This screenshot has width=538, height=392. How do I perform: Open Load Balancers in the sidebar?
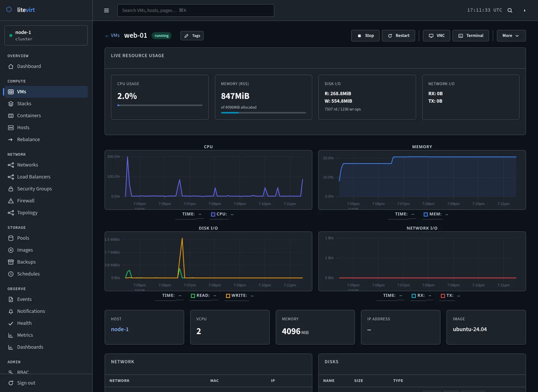click(46, 177)
